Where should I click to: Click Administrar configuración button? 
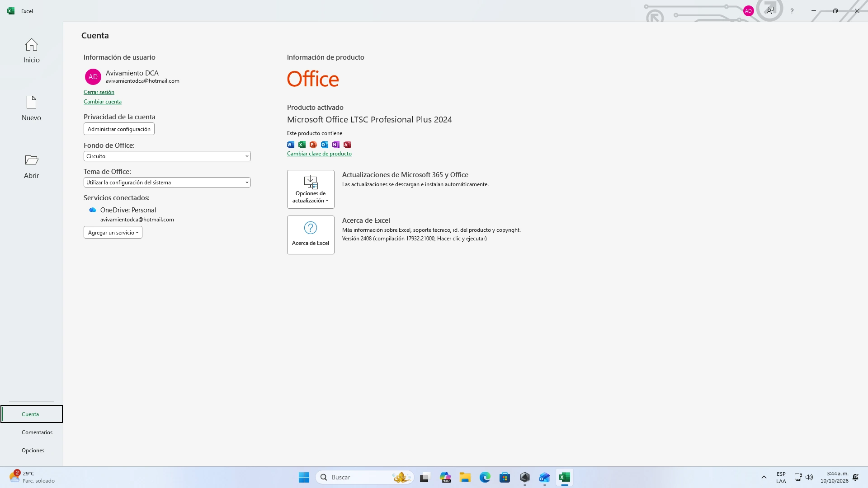click(119, 129)
